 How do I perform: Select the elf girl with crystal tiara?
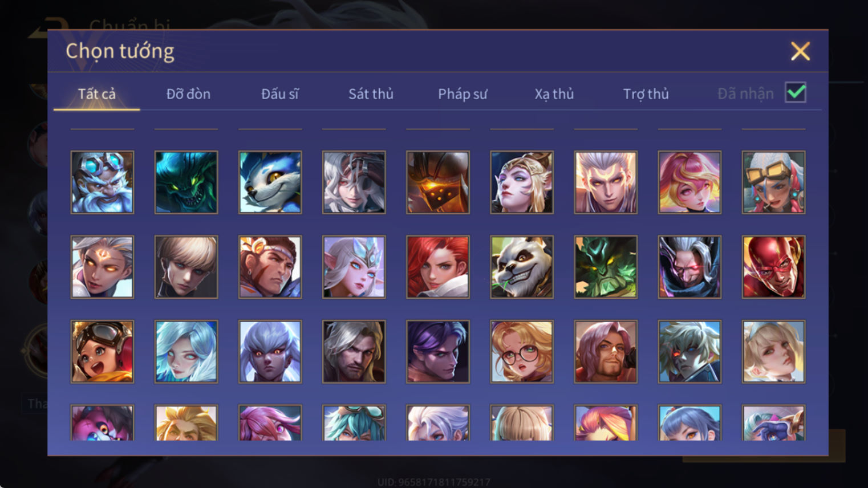(x=354, y=267)
